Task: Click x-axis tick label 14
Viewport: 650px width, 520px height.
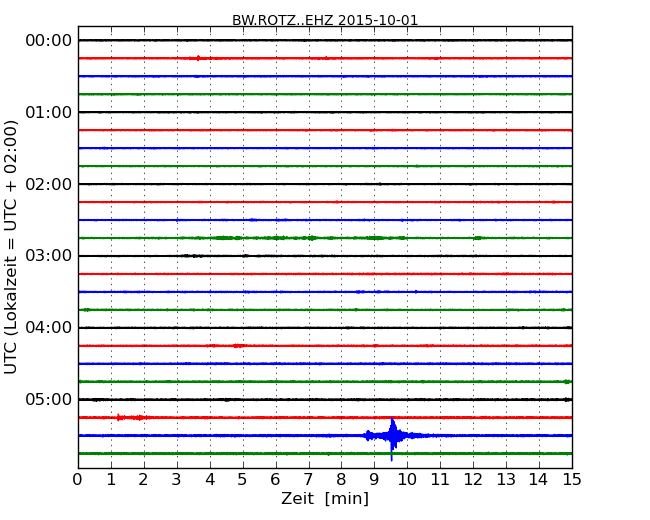Action: [x=539, y=480]
